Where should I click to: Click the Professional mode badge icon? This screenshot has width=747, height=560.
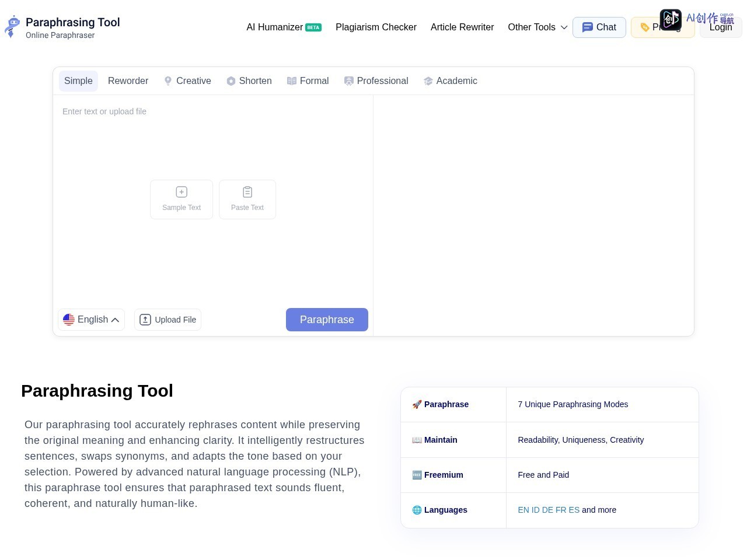(x=349, y=81)
